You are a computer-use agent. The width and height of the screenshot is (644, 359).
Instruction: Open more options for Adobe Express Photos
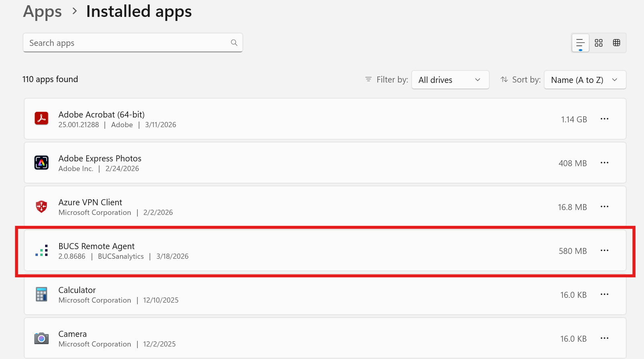(604, 163)
